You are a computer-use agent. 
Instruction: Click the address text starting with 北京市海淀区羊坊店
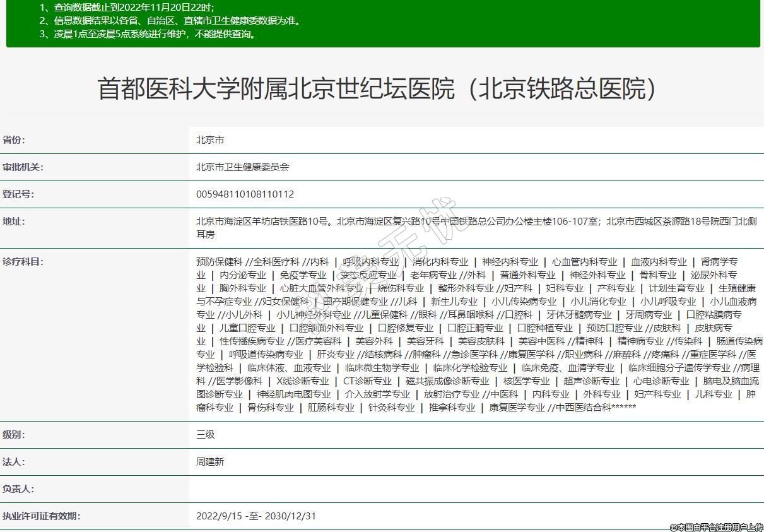pyautogui.click(x=476, y=227)
